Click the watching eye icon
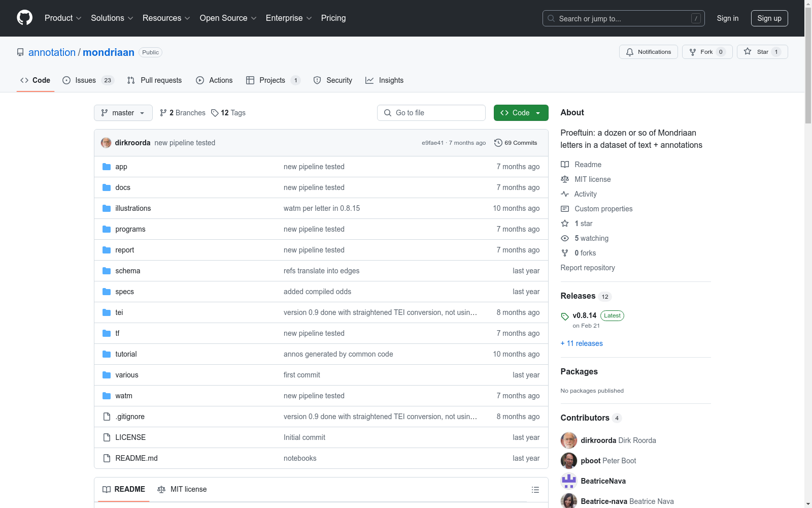This screenshot has width=812, height=508. click(x=565, y=238)
